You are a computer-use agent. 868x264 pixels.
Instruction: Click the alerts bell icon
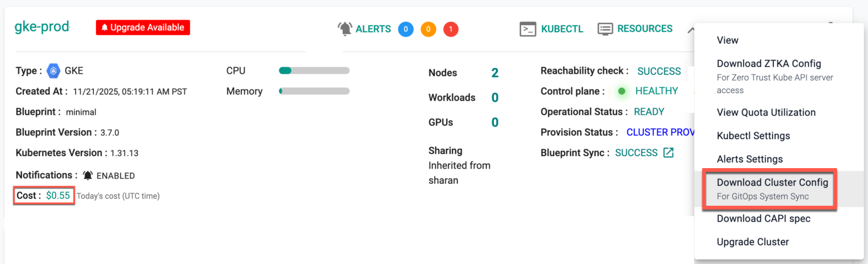[x=345, y=29]
